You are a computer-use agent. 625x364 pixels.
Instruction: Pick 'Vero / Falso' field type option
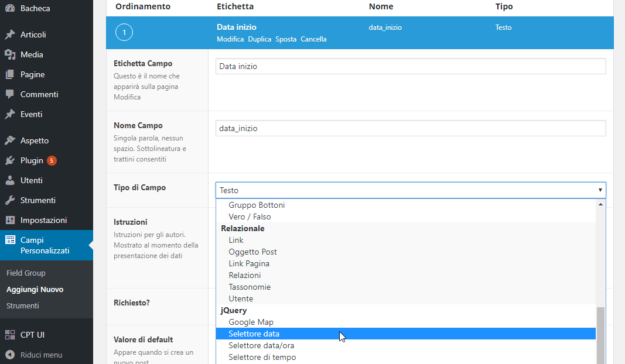click(x=250, y=217)
